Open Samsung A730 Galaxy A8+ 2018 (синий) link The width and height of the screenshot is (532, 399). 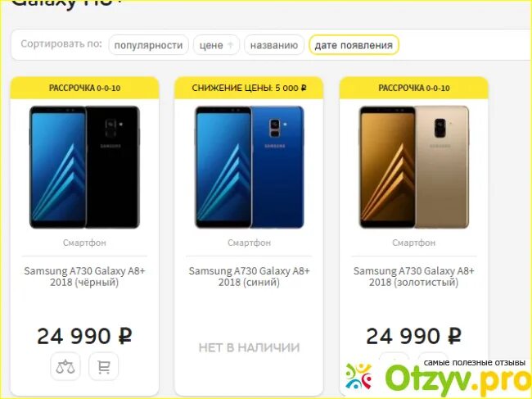250,276
